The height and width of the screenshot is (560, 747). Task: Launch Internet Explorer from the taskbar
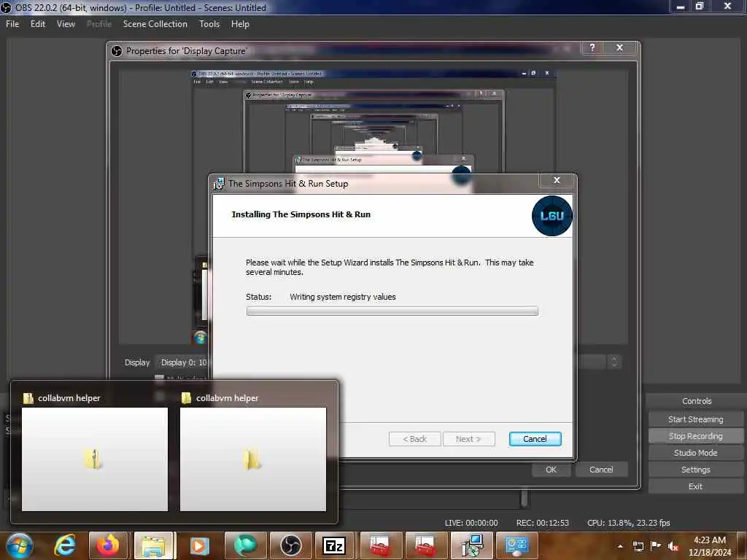65,545
